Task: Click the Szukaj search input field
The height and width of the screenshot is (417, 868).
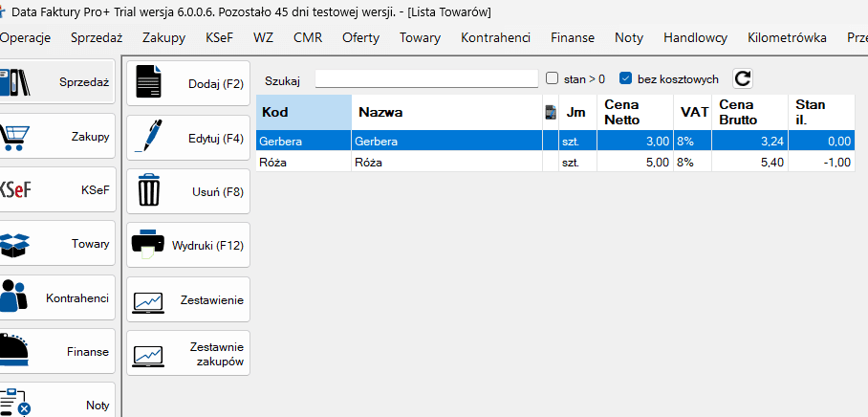Action: (426, 79)
